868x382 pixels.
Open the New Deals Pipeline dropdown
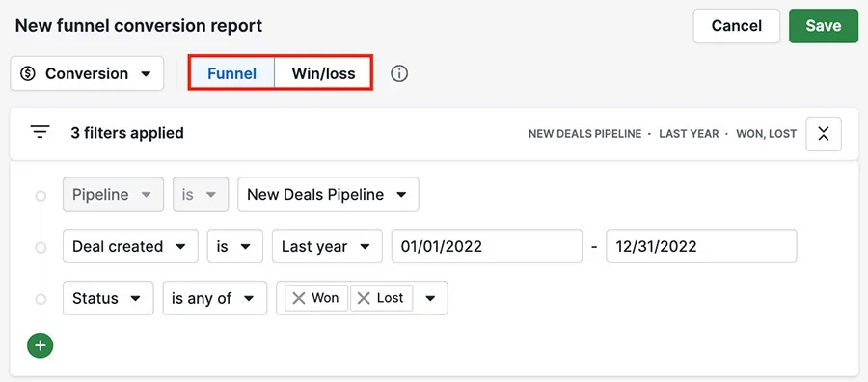328,194
